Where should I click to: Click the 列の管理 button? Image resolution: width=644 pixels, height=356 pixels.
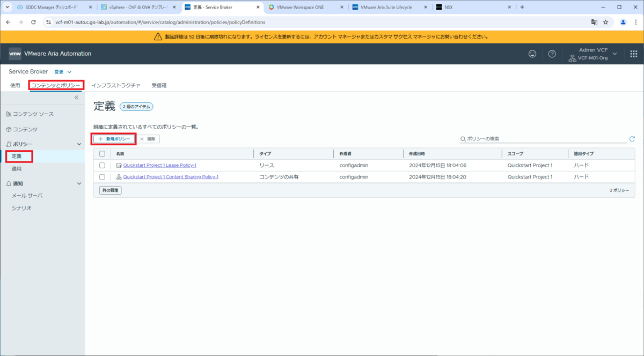(x=110, y=190)
